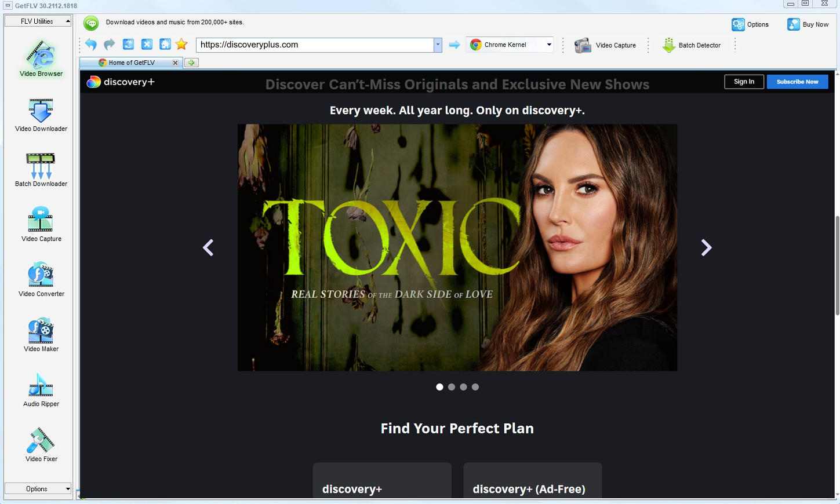
Task: Show the next carousel slide
Action: [x=706, y=247]
